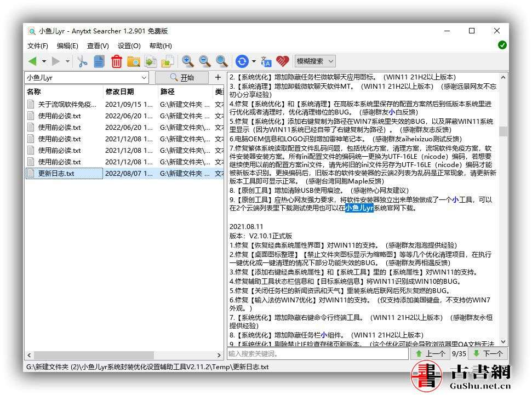Select file 关于流氓软件免疫...
The image size is (532, 395).
67,105
